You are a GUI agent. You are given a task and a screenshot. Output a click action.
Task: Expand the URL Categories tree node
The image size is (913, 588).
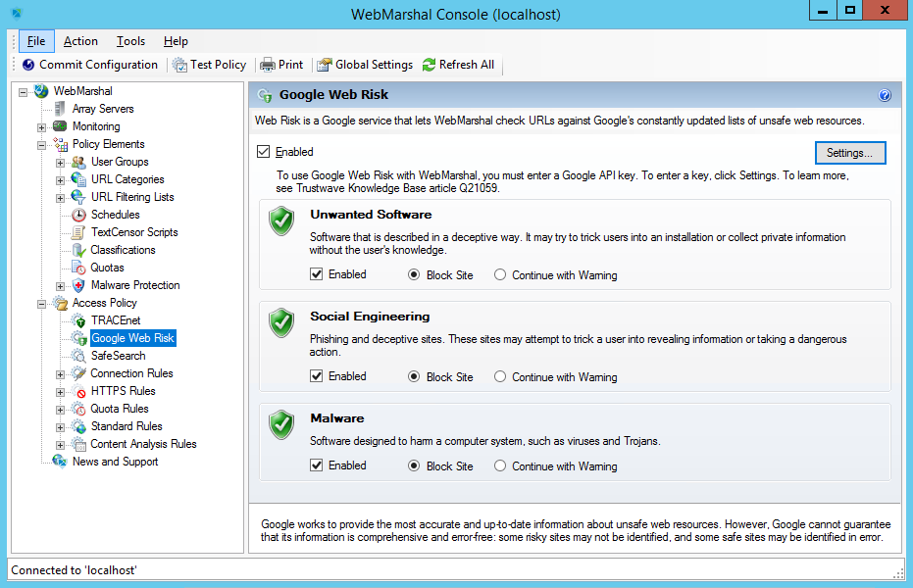click(x=60, y=179)
